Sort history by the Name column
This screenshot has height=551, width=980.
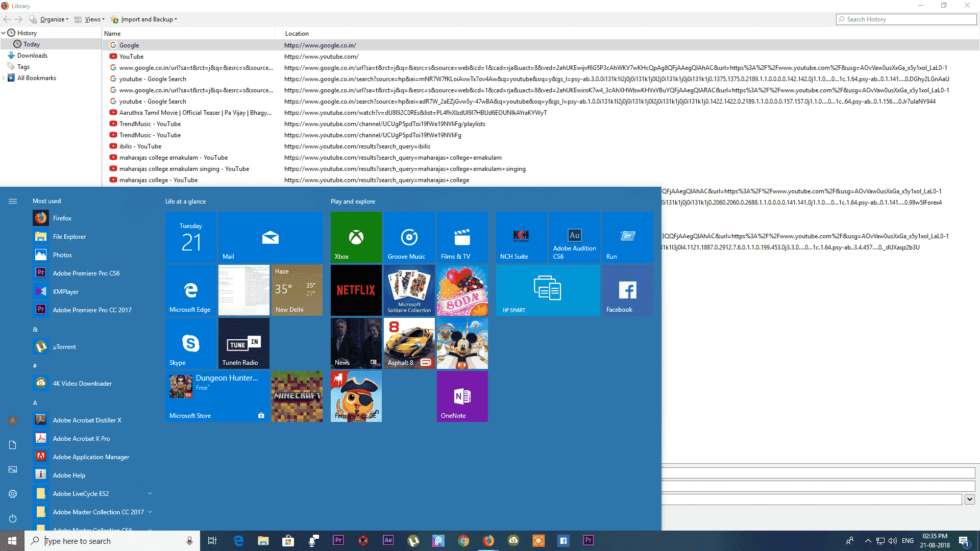coord(189,34)
